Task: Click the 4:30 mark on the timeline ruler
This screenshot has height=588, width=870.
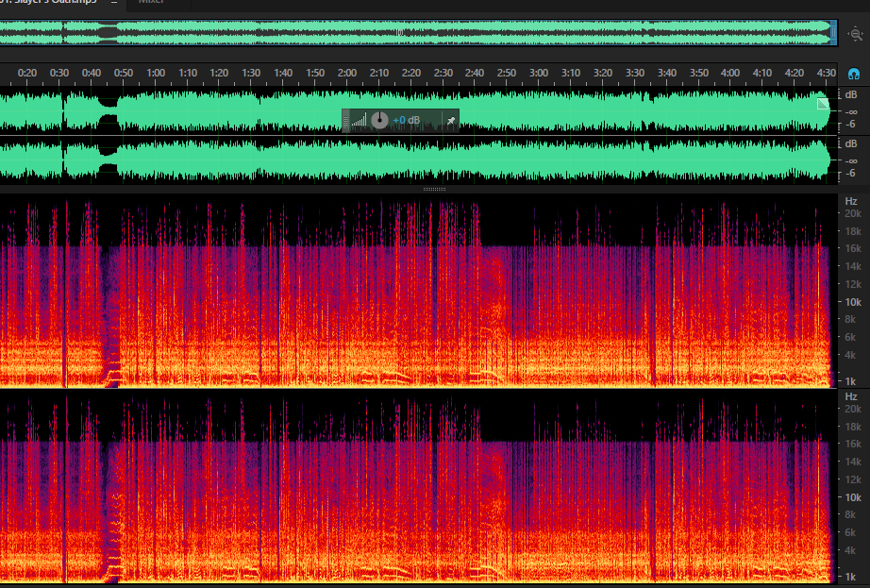Action: [827, 73]
